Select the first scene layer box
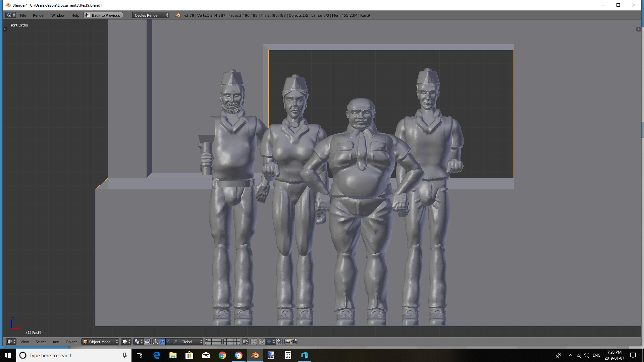The height and width of the screenshot is (362, 644). [207, 340]
